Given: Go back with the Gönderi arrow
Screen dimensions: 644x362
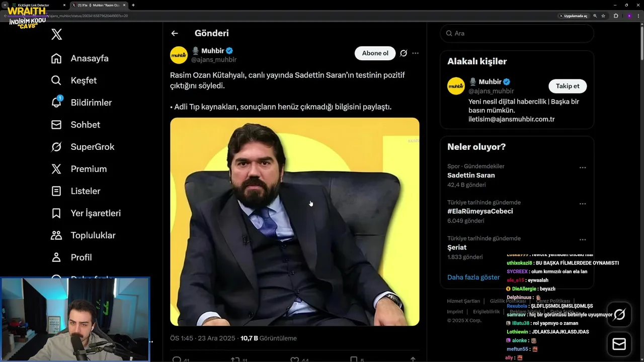Looking at the screenshot, I should click(175, 33).
